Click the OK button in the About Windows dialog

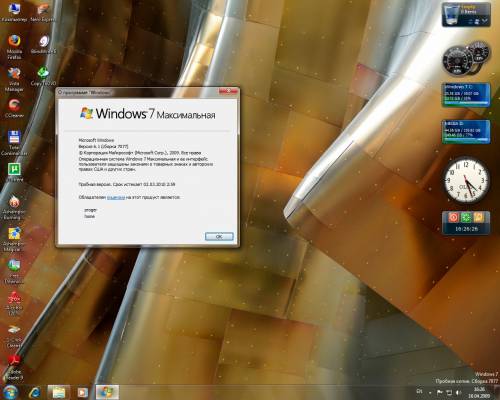[219, 236]
